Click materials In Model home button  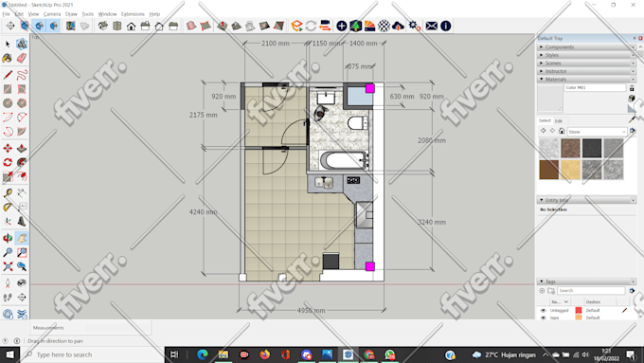tap(562, 131)
